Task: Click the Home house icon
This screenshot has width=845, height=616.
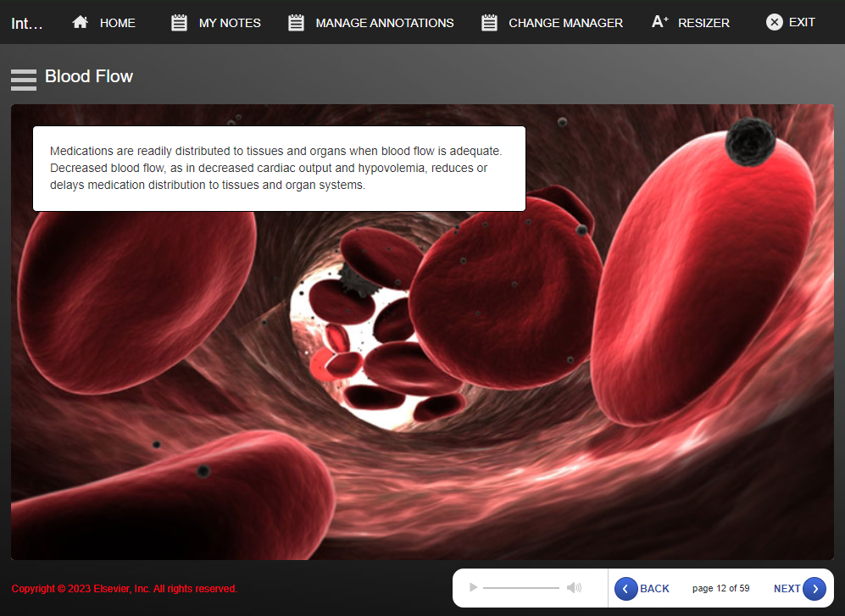Action: tap(81, 22)
